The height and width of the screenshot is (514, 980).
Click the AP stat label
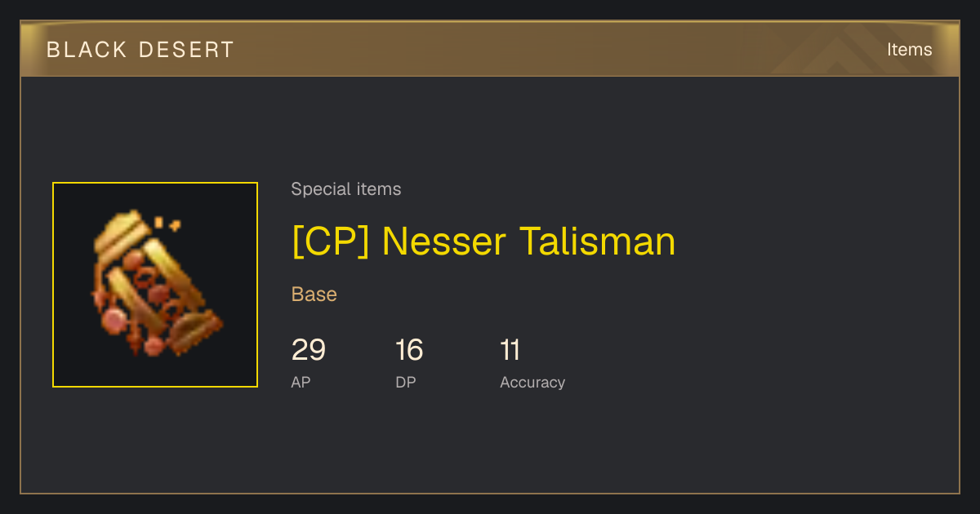301,382
